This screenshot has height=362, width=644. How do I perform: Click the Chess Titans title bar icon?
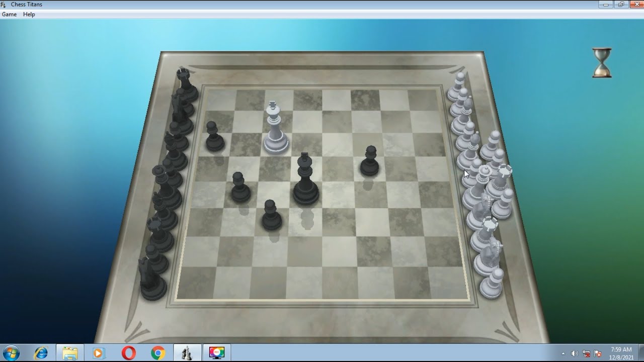pyautogui.click(x=4, y=5)
